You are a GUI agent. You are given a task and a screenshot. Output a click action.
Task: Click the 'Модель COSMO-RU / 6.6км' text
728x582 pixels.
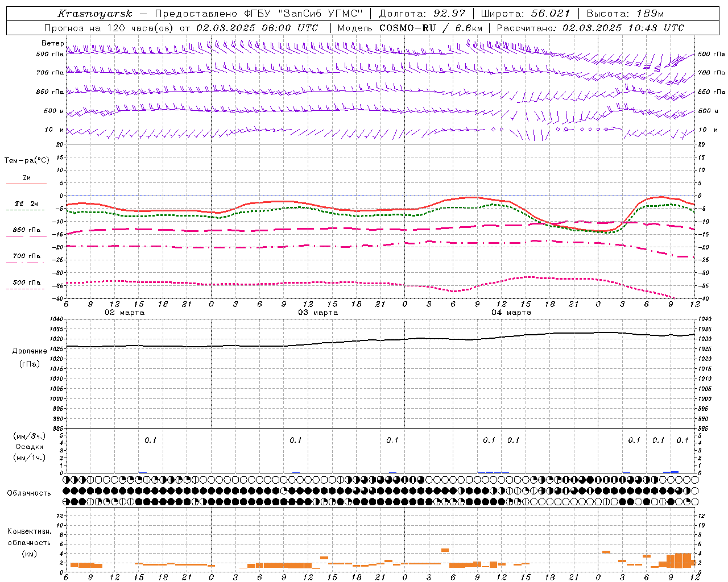tap(410, 28)
